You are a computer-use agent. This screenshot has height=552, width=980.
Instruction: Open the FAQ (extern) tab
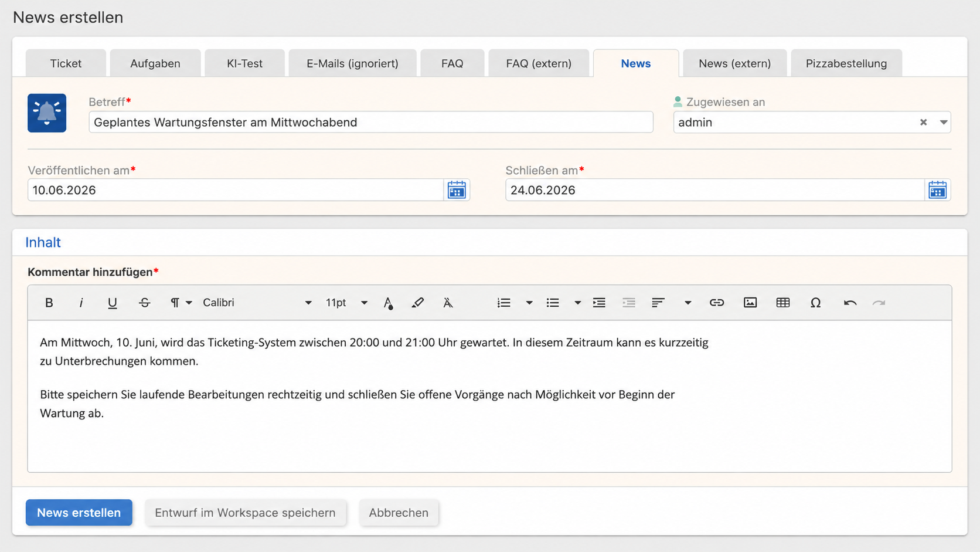(539, 63)
